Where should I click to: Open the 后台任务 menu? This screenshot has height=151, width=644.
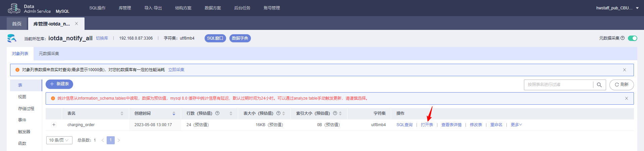pyautogui.click(x=242, y=8)
